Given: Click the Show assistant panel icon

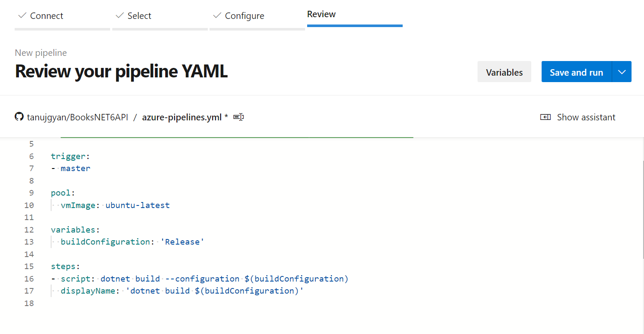Looking at the screenshot, I should (x=545, y=116).
